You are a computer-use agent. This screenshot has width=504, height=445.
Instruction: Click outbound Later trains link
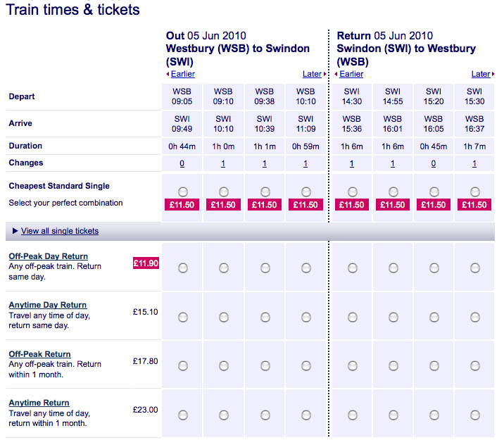(312, 74)
